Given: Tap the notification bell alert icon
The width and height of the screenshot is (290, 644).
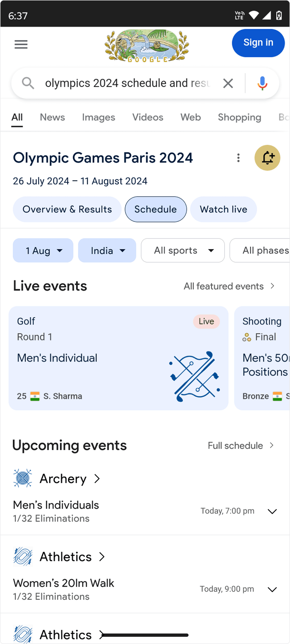Looking at the screenshot, I should coord(267,158).
